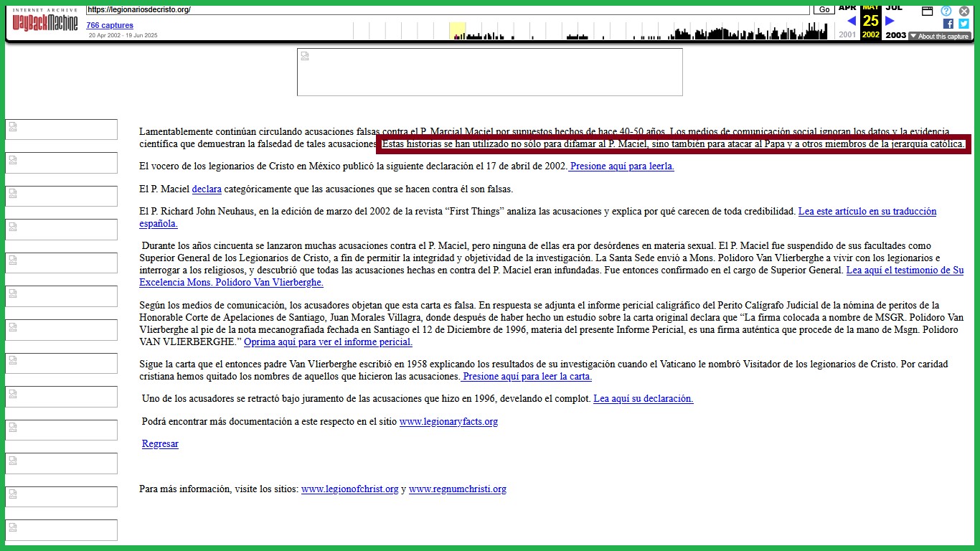Screen dimensions: 980x551
Task: Click the broken banner image at page top
Action: (x=490, y=72)
